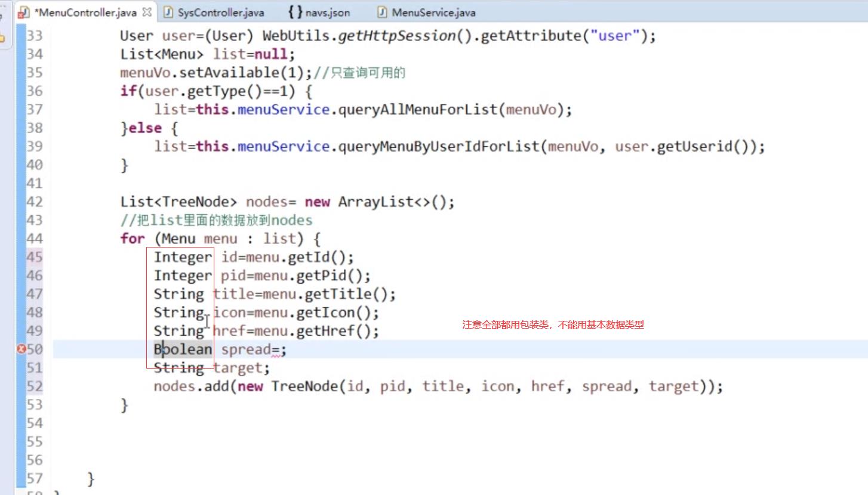Click "WebUtils" on line 33
The image size is (868, 495).
click(296, 36)
